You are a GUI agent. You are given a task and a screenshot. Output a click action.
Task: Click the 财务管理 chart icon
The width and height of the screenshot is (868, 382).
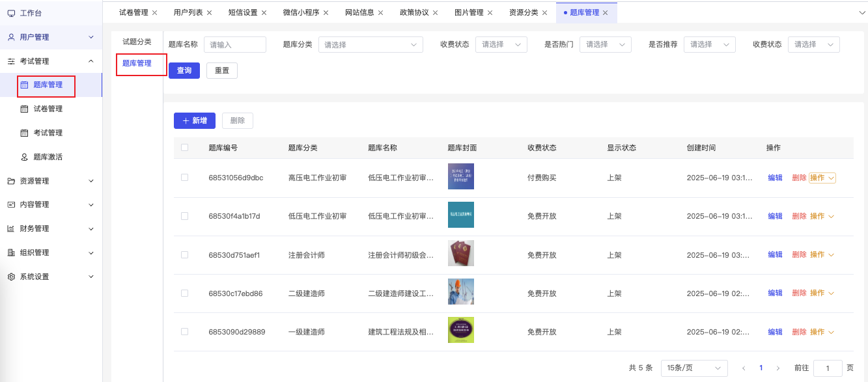click(11, 228)
